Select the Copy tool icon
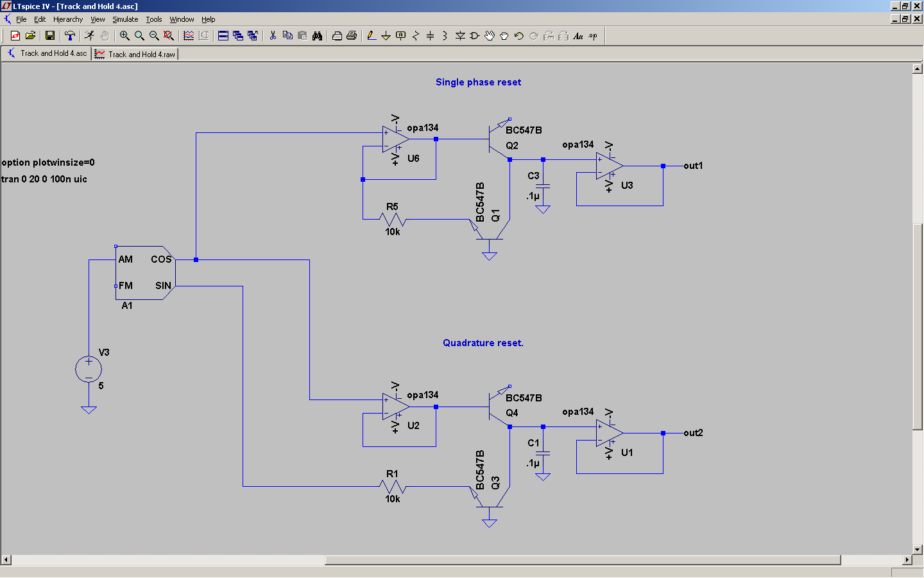Image resolution: width=924 pixels, height=578 pixels. (287, 36)
